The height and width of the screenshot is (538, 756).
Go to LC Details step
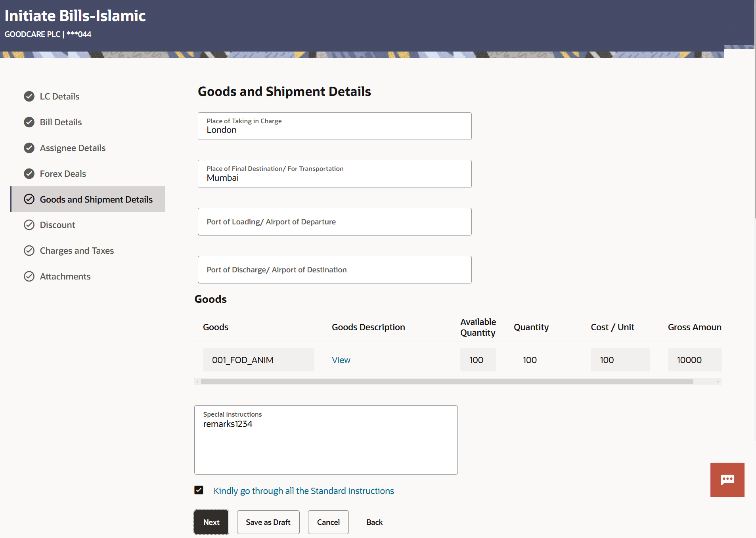pos(59,96)
